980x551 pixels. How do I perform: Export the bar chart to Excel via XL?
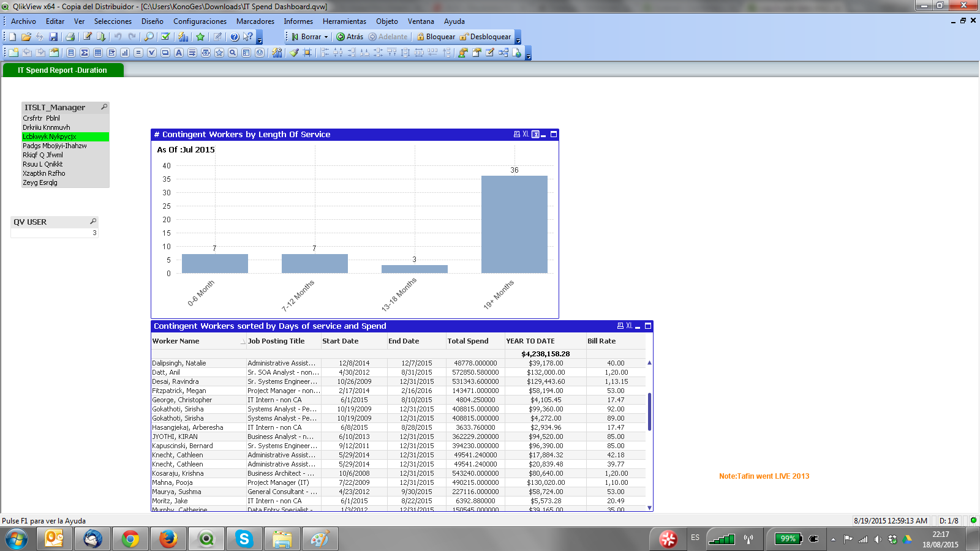pyautogui.click(x=526, y=134)
